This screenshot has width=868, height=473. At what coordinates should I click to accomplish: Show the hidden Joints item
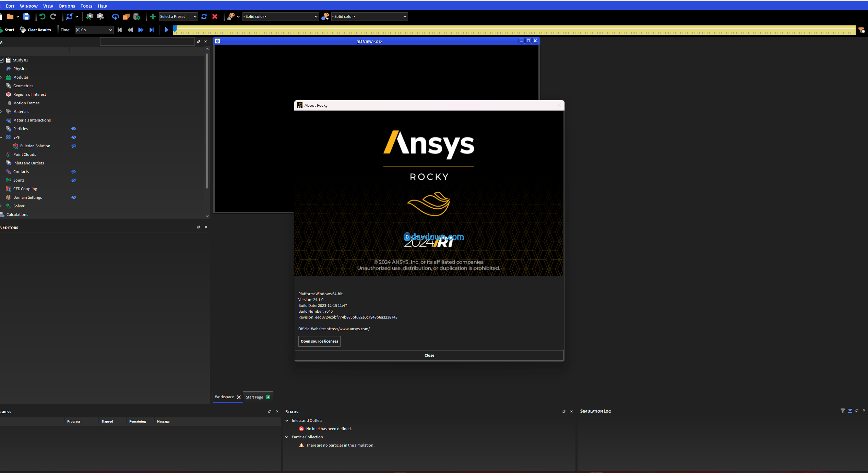coord(74,180)
